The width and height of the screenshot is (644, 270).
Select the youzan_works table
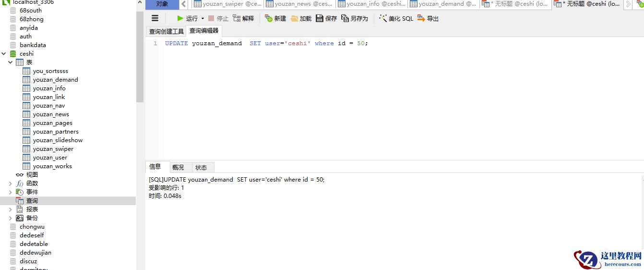(x=52, y=166)
